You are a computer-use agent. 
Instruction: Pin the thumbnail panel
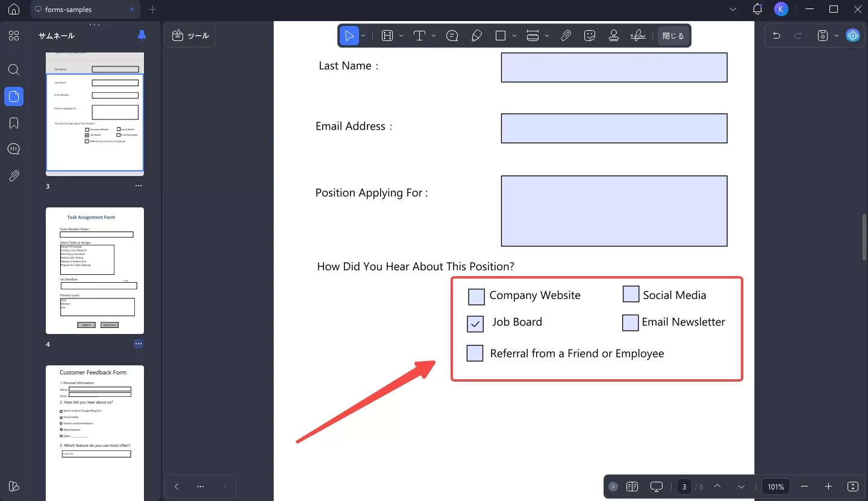142,36
